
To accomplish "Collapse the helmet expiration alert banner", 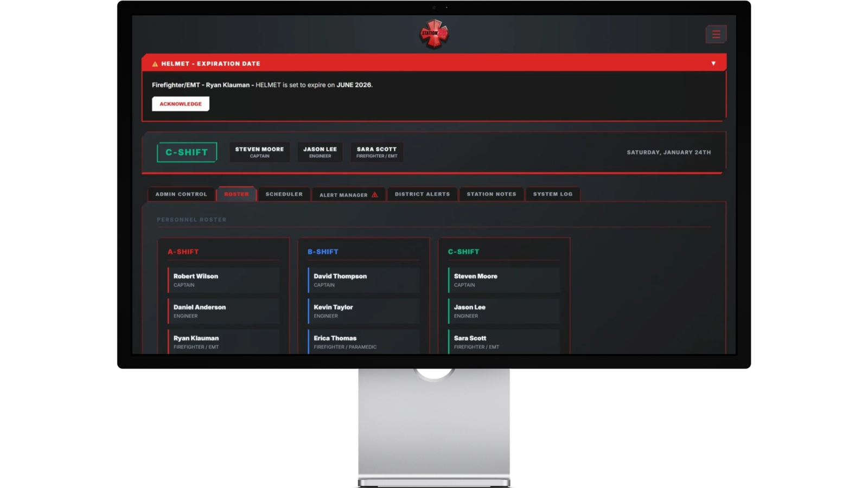I will click(x=713, y=63).
